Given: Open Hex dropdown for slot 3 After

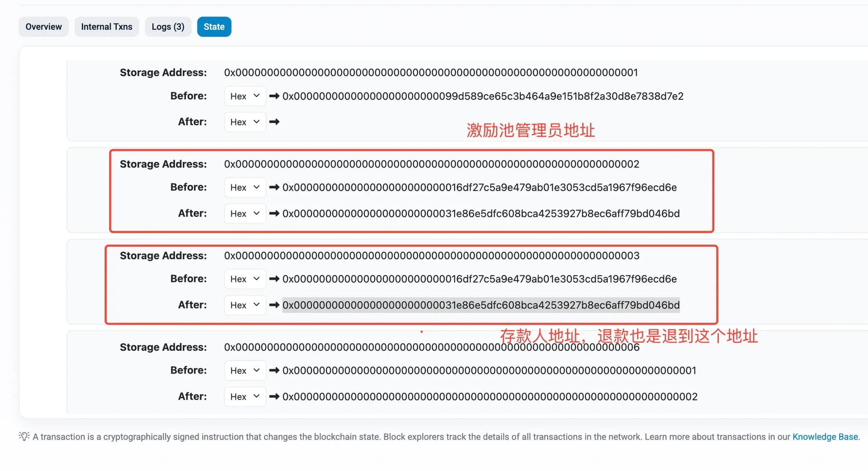Looking at the screenshot, I should coord(245,305).
